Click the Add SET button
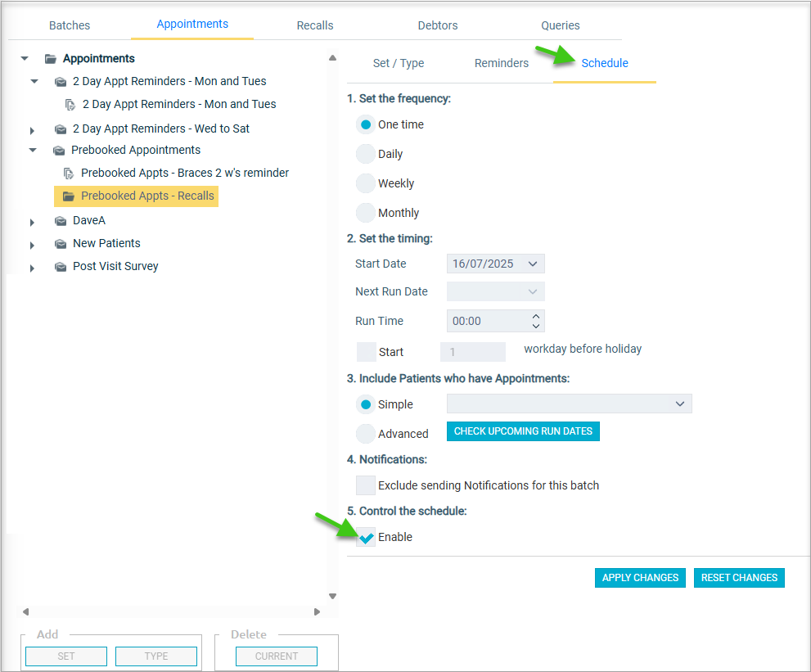 66,656
